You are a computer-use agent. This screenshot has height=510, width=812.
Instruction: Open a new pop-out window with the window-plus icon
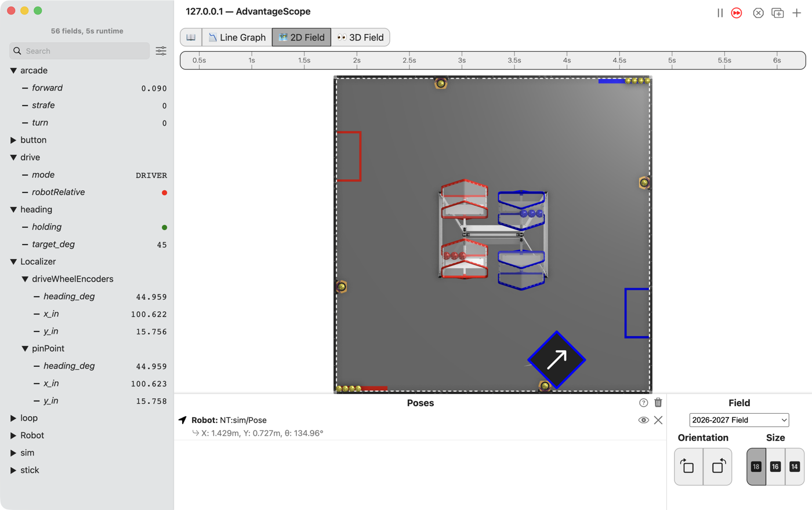(778, 13)
